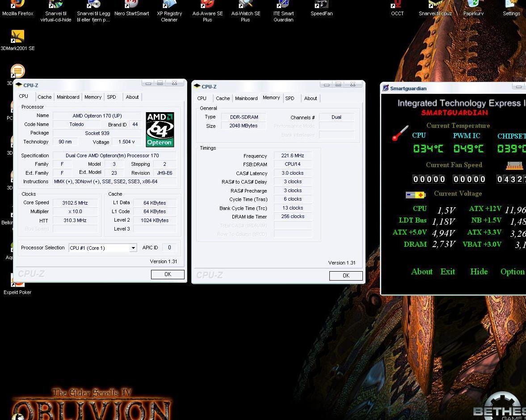The width and height of the screenshot is (526, 420).
Task: Open About tab in right CPU-Z window
Action: [311, 98]
